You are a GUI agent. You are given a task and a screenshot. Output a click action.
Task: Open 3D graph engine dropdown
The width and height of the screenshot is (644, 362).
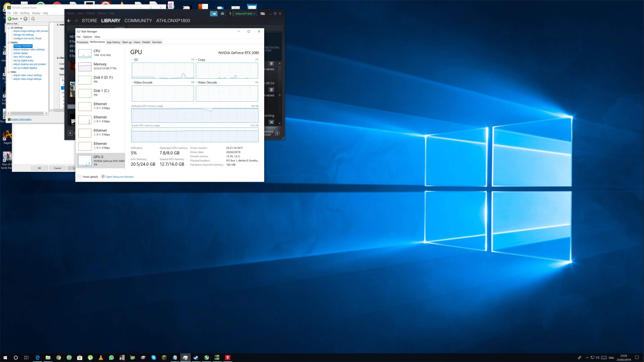pyautogui.click(x=132, y=60)
